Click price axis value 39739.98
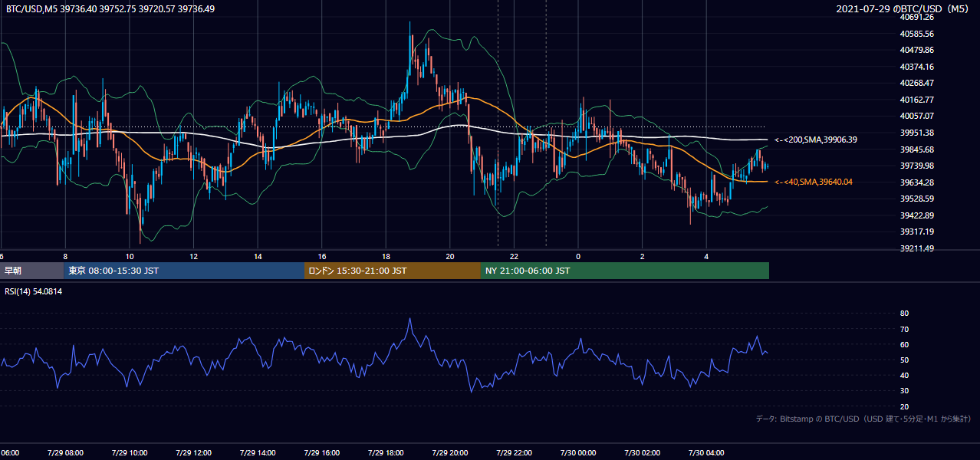Image resolution: width=980 pixels, height=460 pixels. click(917, 166)
